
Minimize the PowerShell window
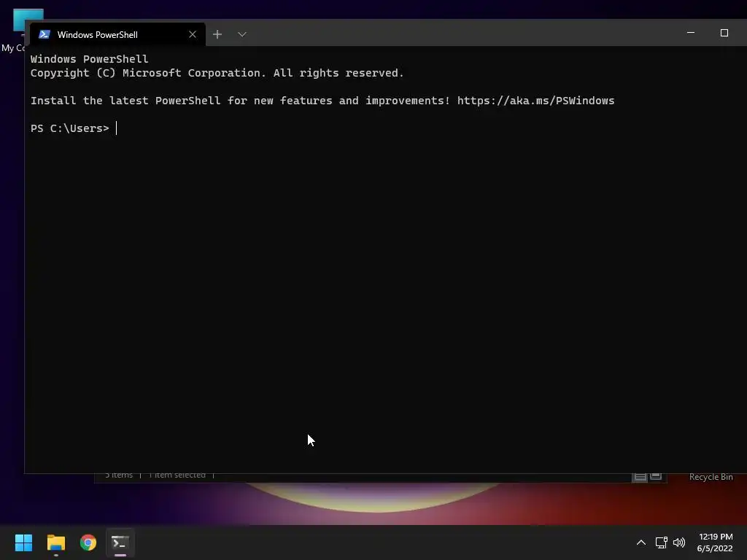point(691,33)
